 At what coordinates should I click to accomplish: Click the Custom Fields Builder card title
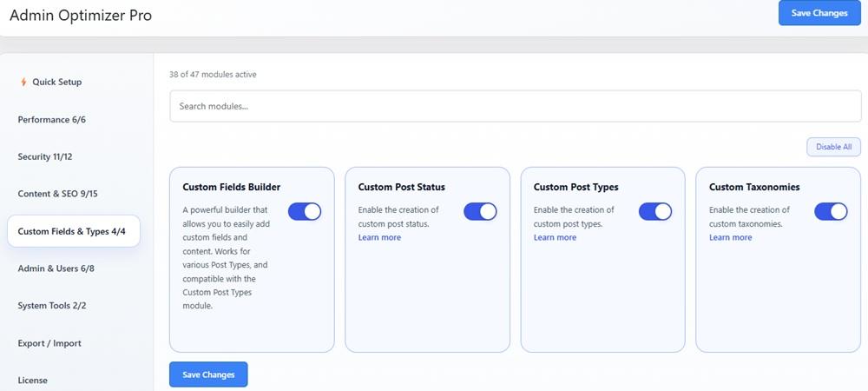click(x=232, y=187)
